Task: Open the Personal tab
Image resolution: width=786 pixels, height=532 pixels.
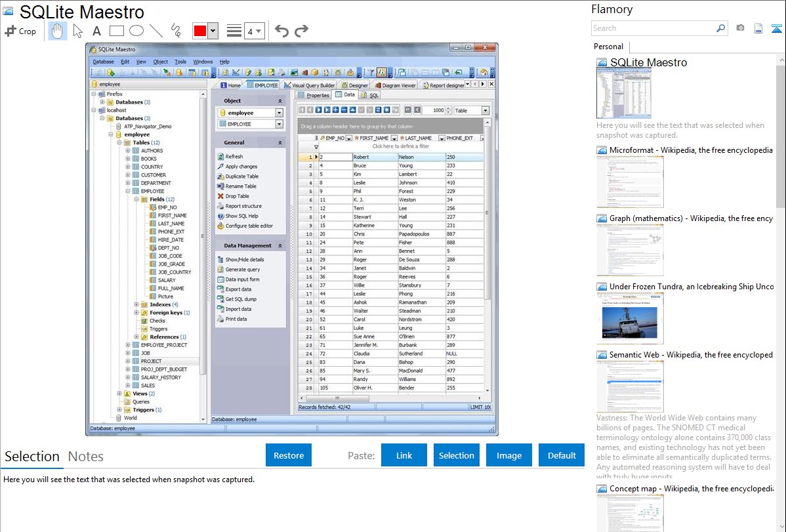Action: point(608,47)
